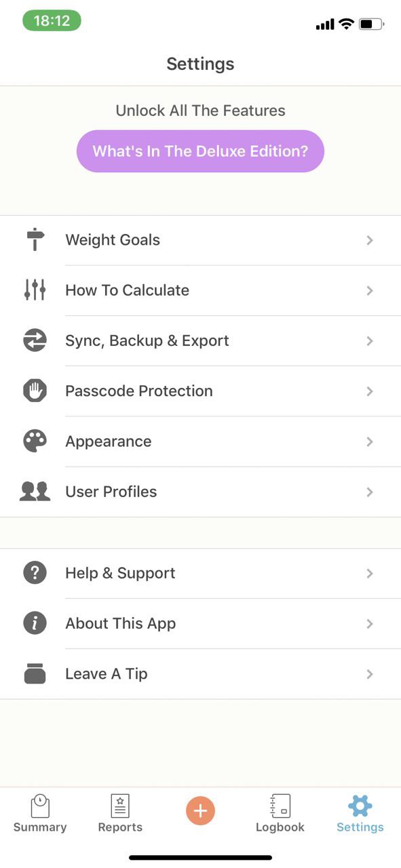Tap the sliders icon for How To Calculate

pyautogui.click(x=35, y=290)
